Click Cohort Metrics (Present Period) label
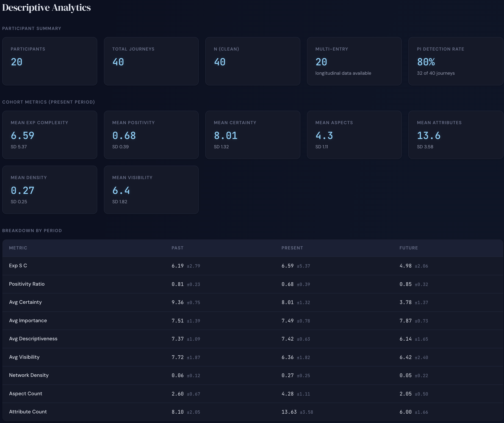 [x=49, y=102]
